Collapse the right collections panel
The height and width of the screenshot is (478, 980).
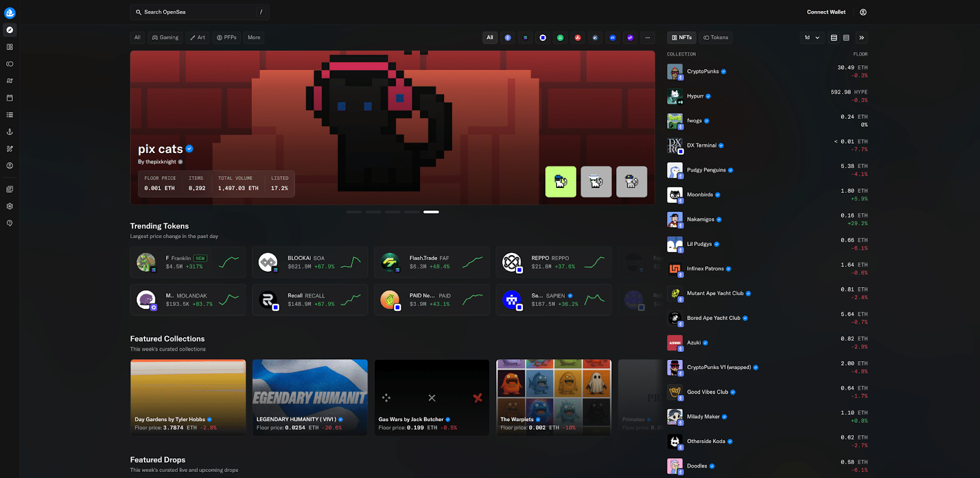click(x=861, y=38)
